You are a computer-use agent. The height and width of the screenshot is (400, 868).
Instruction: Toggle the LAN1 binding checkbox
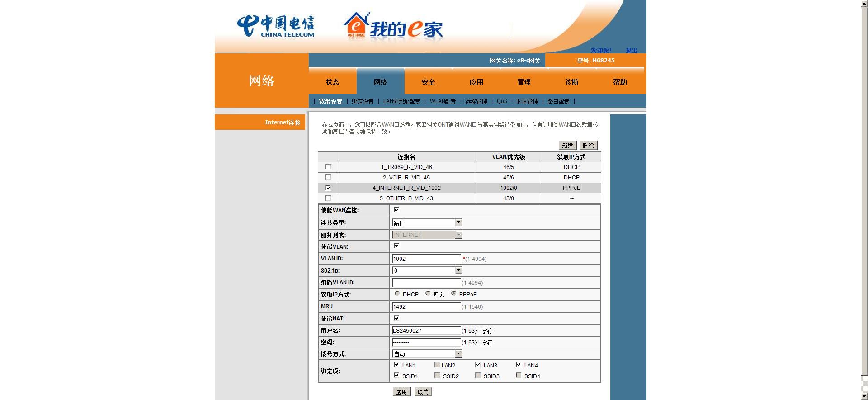pos(396,364)
